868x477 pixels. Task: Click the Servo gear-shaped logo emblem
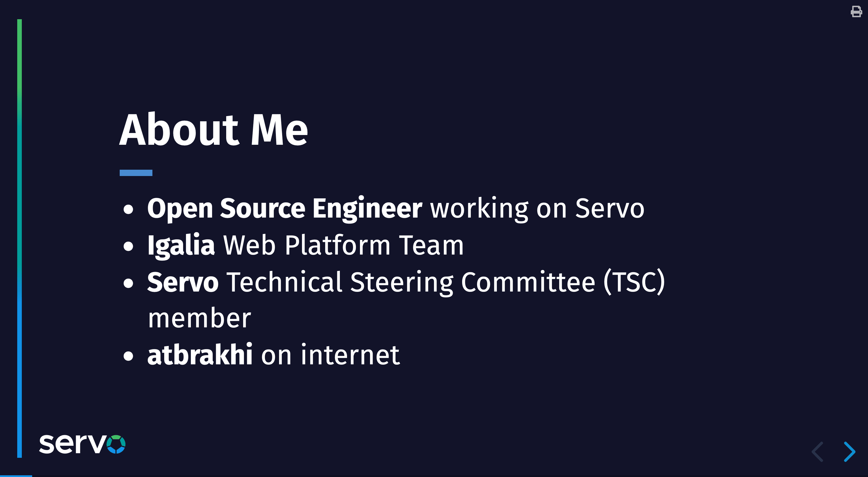click(x=116, y=444)
